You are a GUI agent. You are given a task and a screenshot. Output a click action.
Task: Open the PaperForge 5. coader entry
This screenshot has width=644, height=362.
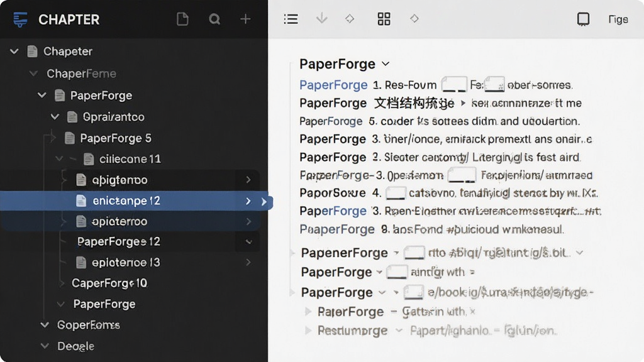click(440, 121)
